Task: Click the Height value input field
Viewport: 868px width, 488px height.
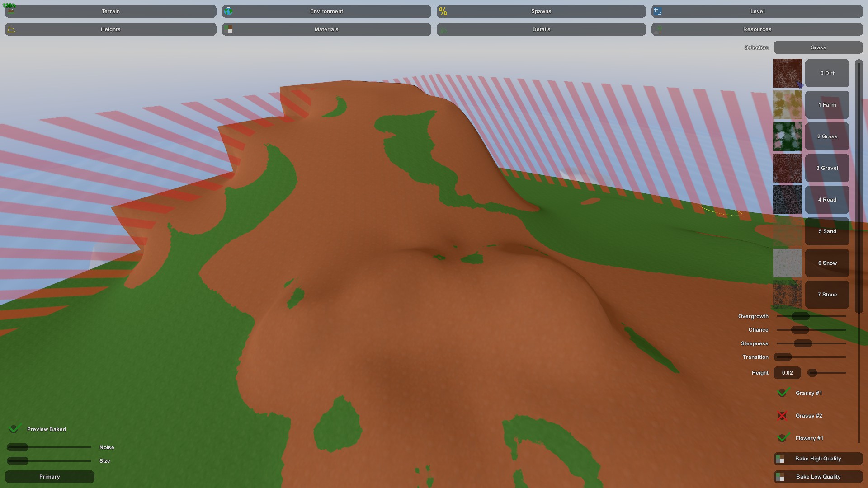Action: [787, 373]
